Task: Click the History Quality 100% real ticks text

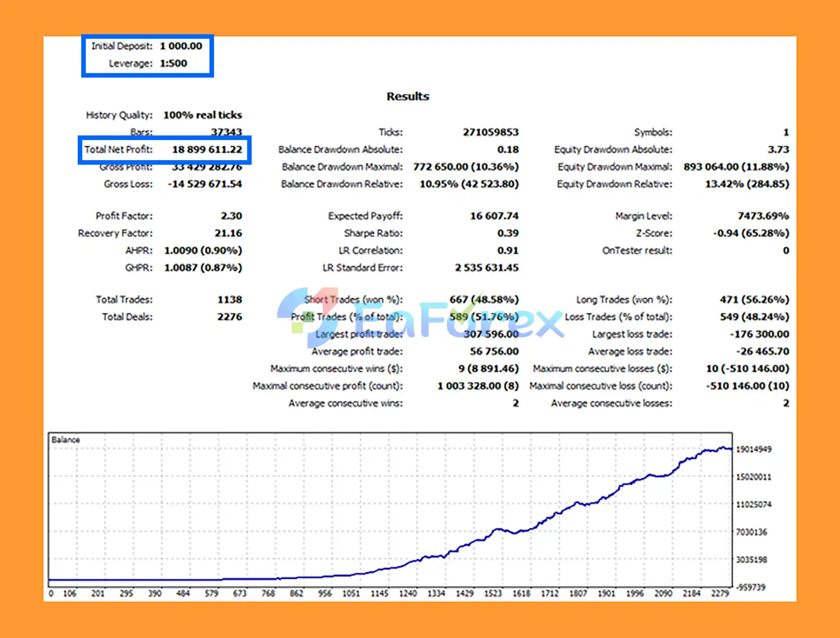Action: click(x=202, y=115)
